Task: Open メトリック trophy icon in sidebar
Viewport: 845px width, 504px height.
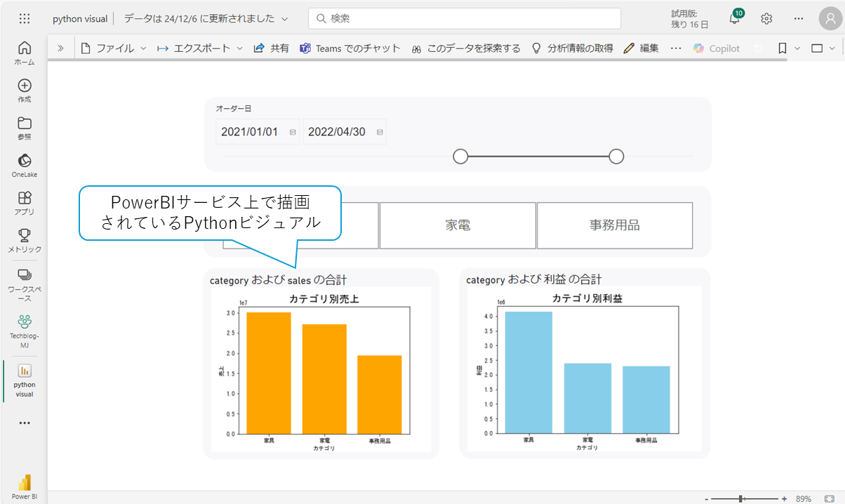Action: [x=25, y=240]
